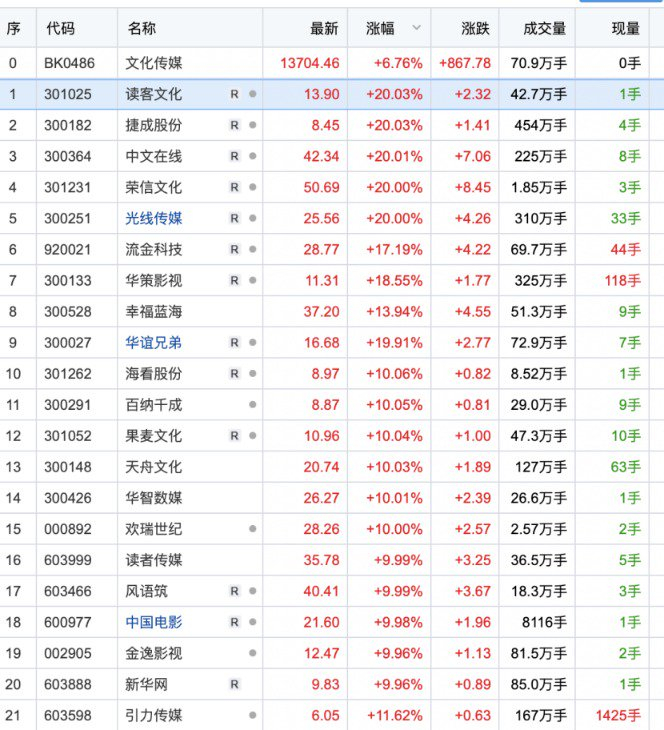
Task: Click the 序 column header
Action: pos(14,28)
